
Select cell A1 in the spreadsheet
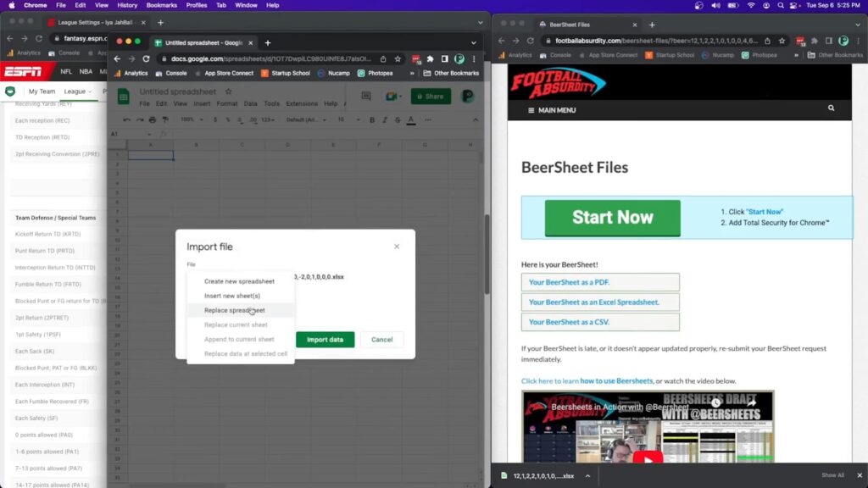[x=151, y=155]
